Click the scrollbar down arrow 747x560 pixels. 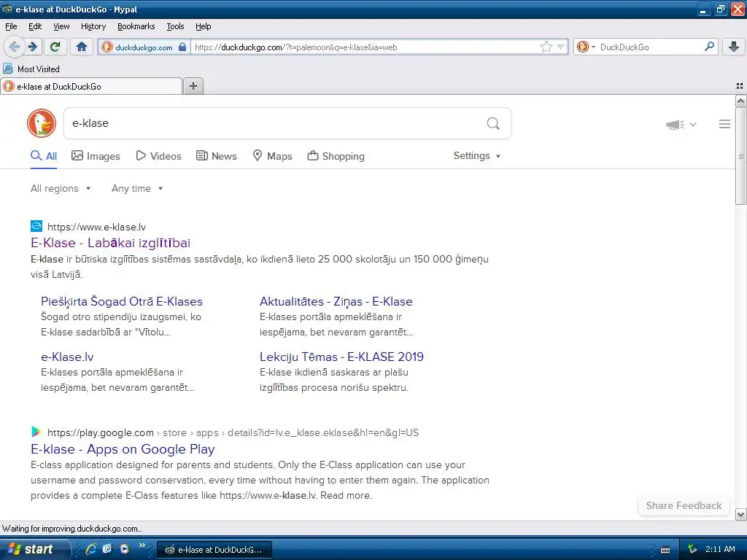(x=741, y=514)
